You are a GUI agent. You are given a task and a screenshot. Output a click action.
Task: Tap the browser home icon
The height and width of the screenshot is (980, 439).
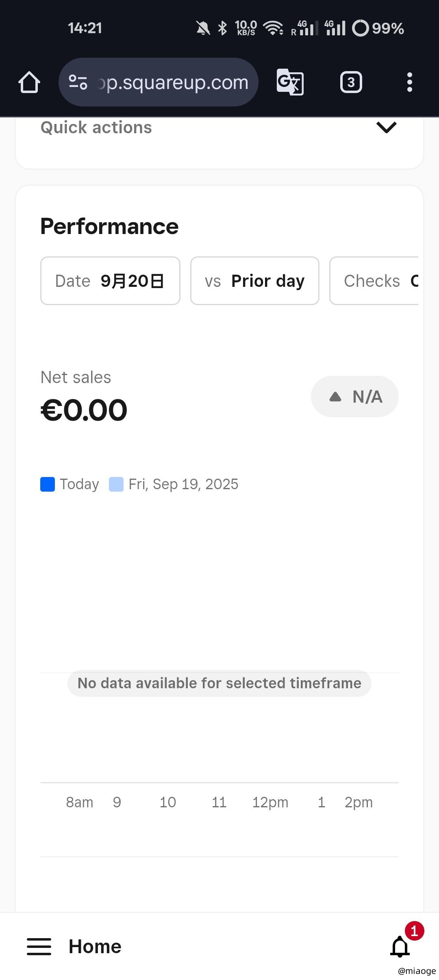(x=29, y=82)
